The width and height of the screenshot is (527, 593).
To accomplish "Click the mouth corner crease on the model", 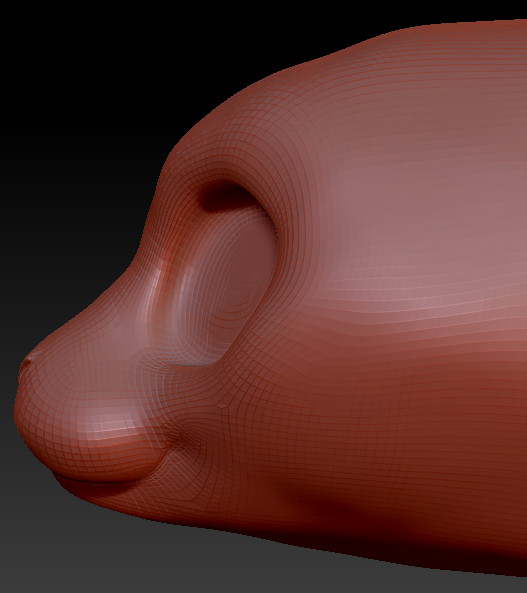I will click(180, 439).
